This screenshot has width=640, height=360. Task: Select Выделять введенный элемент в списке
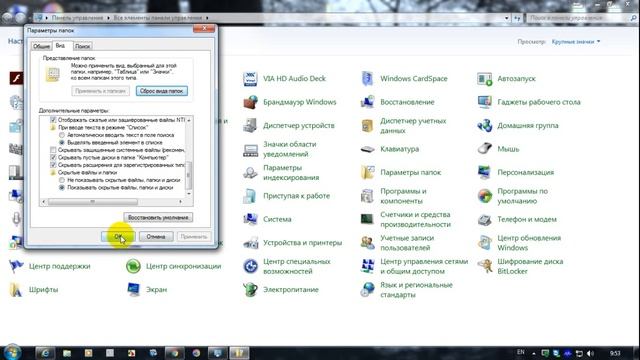62,142
